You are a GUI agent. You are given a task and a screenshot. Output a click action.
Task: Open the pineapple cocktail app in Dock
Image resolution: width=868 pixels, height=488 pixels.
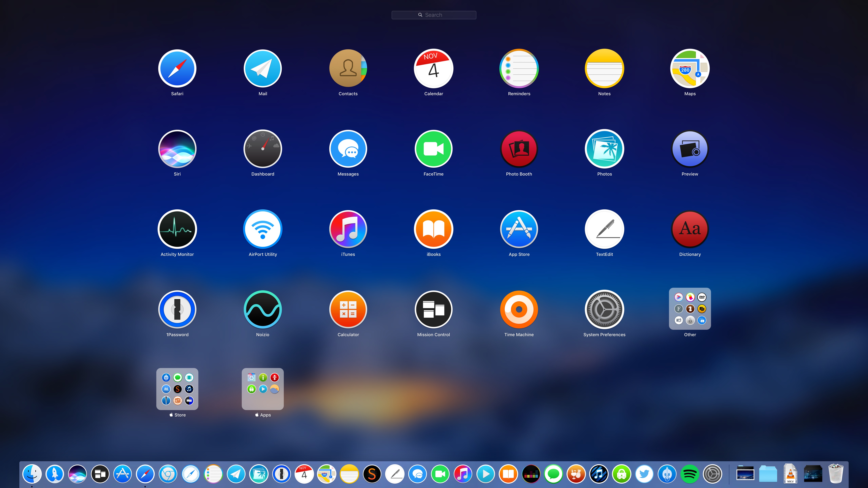coord(576,474)
